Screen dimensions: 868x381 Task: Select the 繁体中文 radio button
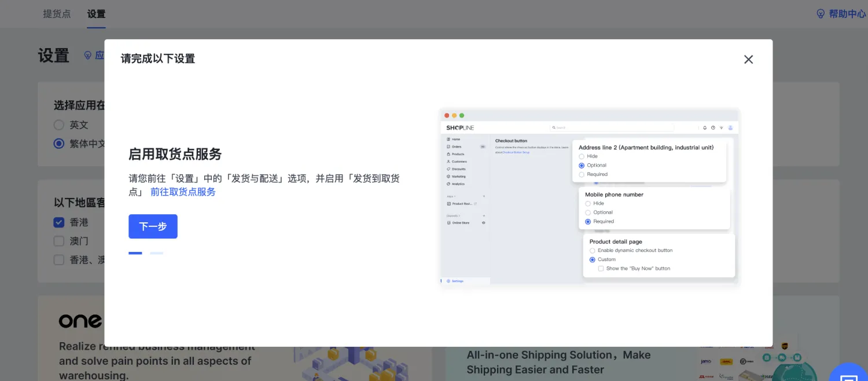(58, 144)
